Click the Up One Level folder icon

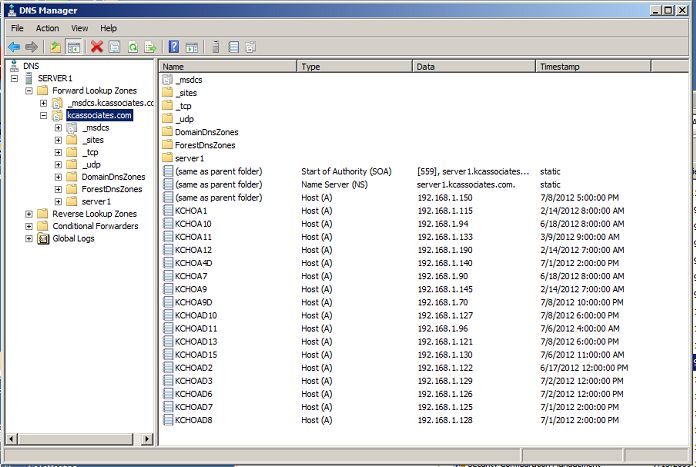55,47
